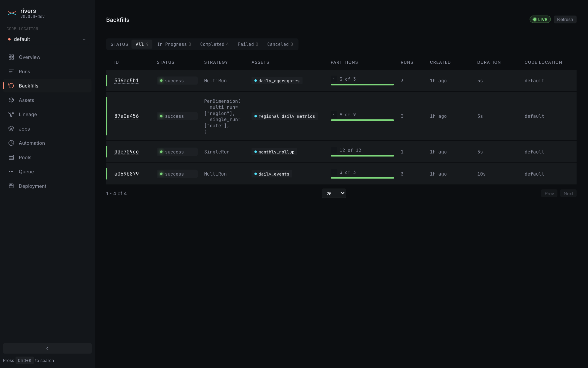Open Pools via its stacked-rows icon
This screenshot has width=588, height=368.
[x=11, y=157]
